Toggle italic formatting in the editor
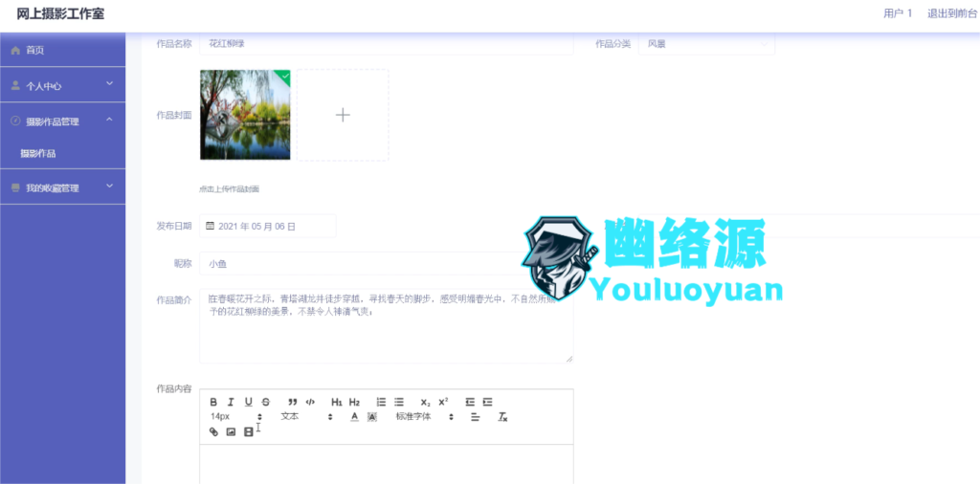The height and width of the screenshot is (484, 980). pyautogui.click(x=231, y=402)
